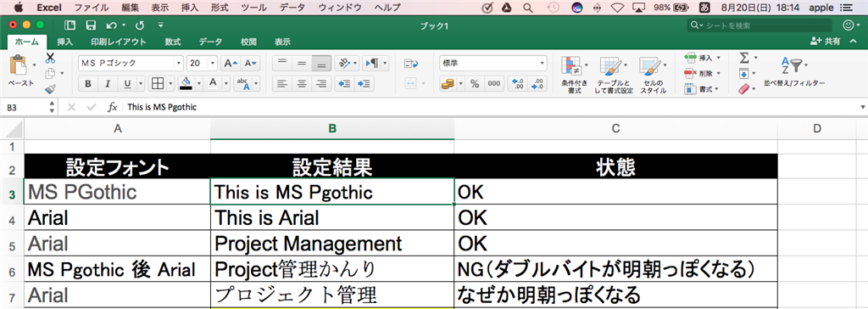Increase decimal places
The image size is (868, 309).
click(x=519, y=84)
